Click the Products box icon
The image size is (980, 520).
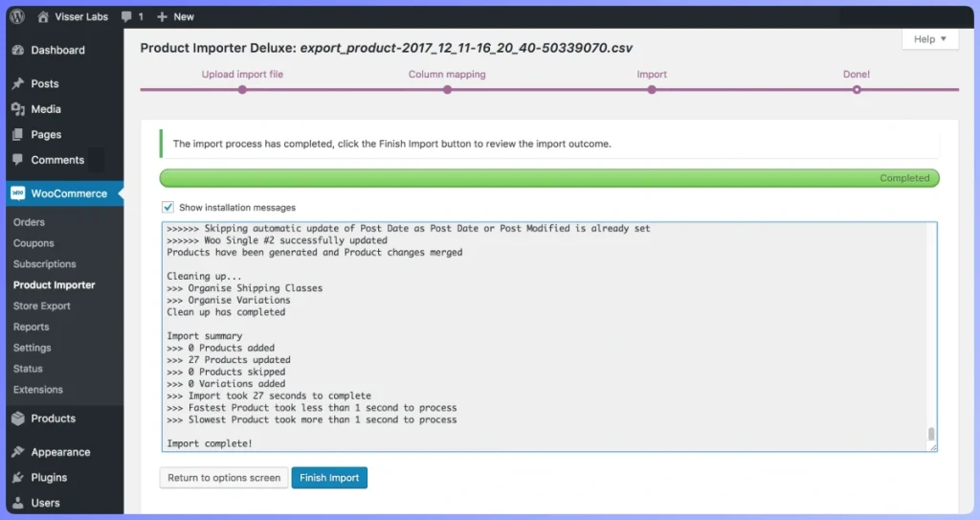pyautogui.click(x=18, y=418)
